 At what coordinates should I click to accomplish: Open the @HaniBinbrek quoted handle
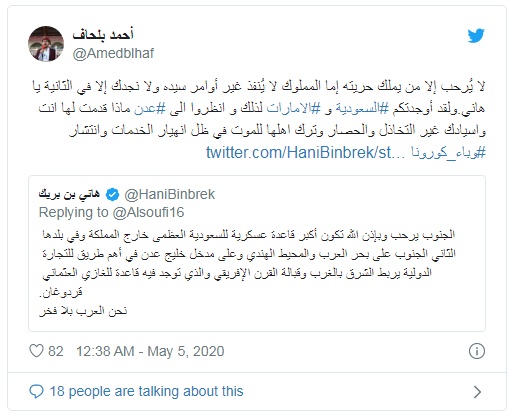point(170,194)
